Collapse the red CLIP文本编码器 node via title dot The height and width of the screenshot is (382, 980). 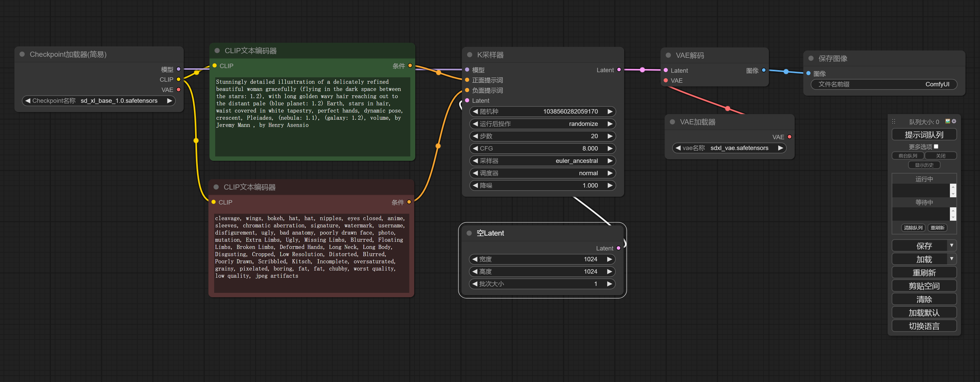[216, 187]
